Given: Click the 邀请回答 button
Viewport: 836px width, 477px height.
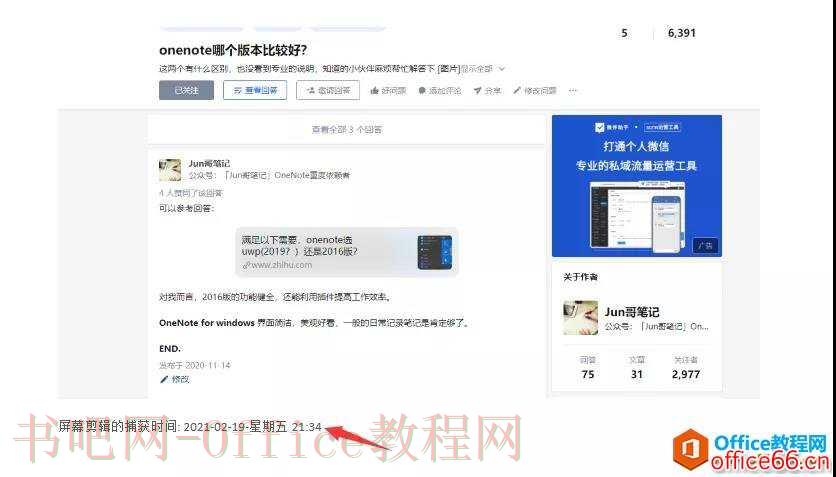Looking at the screenshot, I should click(x=328, y=91).
